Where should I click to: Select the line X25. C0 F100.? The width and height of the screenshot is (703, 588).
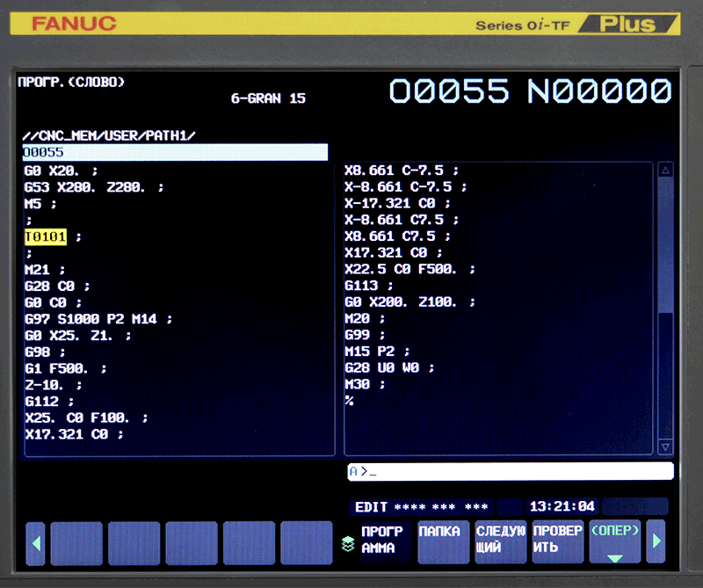tap(86, 418)
